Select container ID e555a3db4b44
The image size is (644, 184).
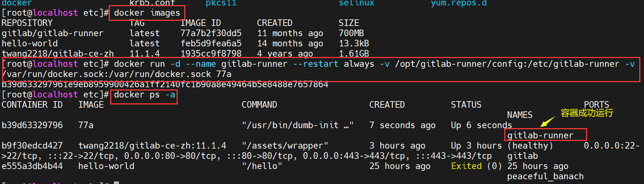tap(32, 166)
